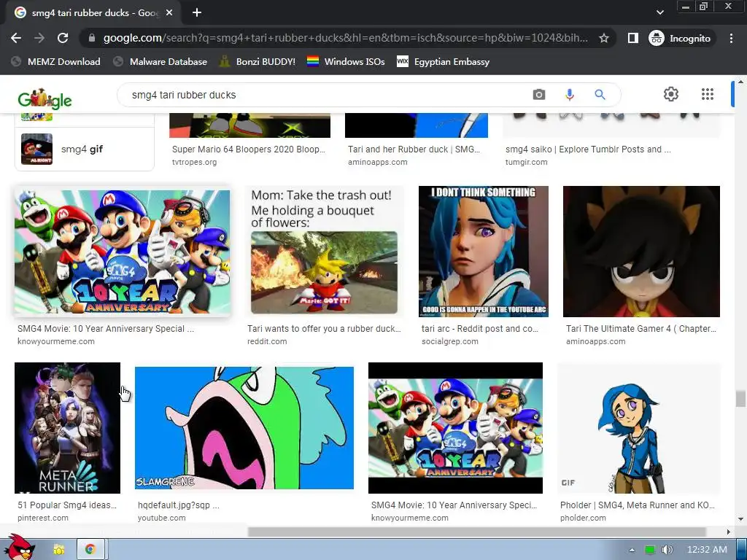Click Pholder SMG4, Meta Runner caption
The height and width of the screenshot is (560, 747).
(x=638, y=505)
